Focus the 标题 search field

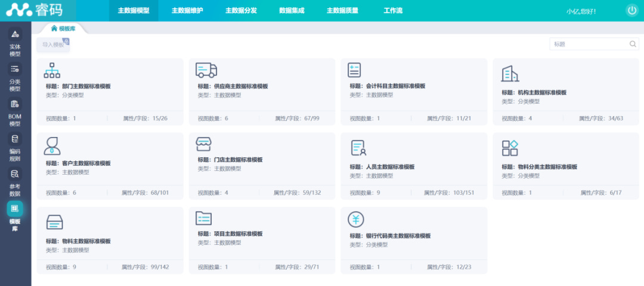click(x=594, y=44)
